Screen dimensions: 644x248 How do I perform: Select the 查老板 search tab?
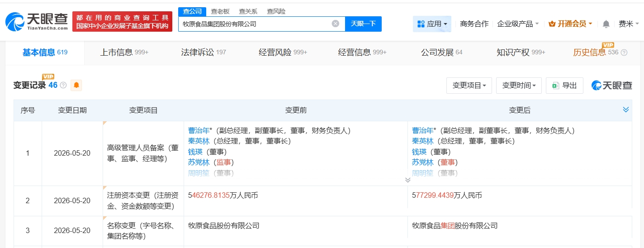point(220,11)
